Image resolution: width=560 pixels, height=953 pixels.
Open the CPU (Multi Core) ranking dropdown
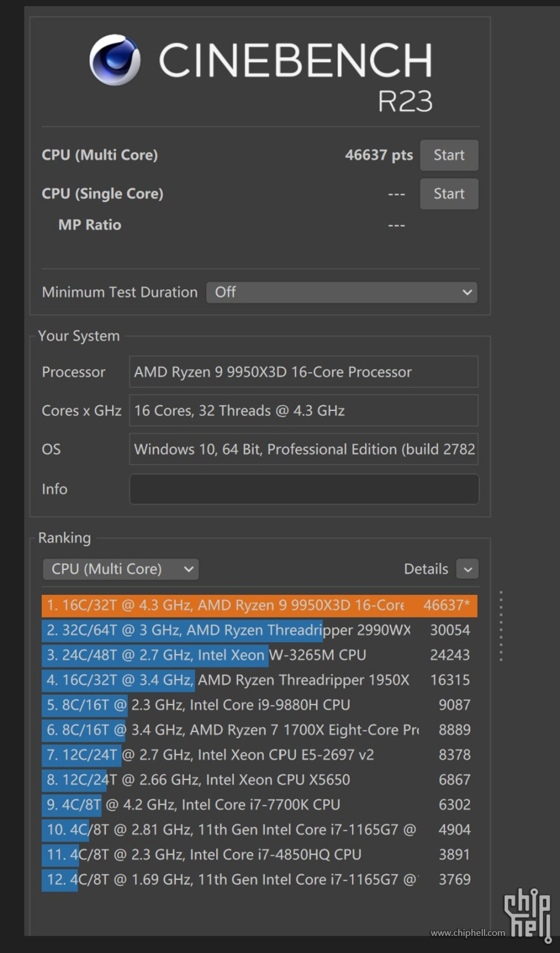click(x=121, y=569)
